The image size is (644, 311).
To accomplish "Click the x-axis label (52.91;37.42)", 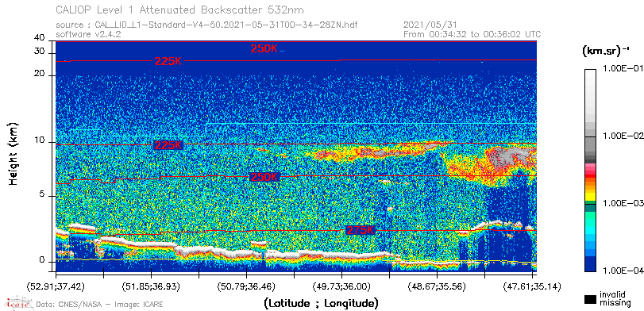I will (x=56, y=286).
